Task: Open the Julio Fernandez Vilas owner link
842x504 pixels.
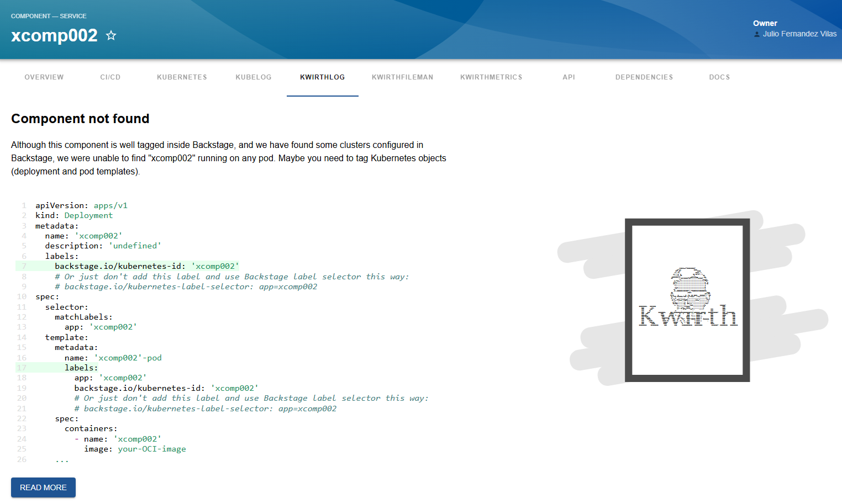Action: tap(799, 34)
